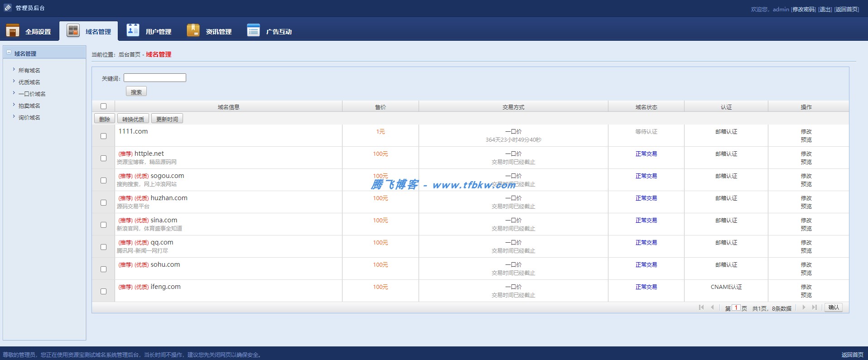Jump to the first page of results
This screenshot has width=868, height=360.
[x=701, y=307]
